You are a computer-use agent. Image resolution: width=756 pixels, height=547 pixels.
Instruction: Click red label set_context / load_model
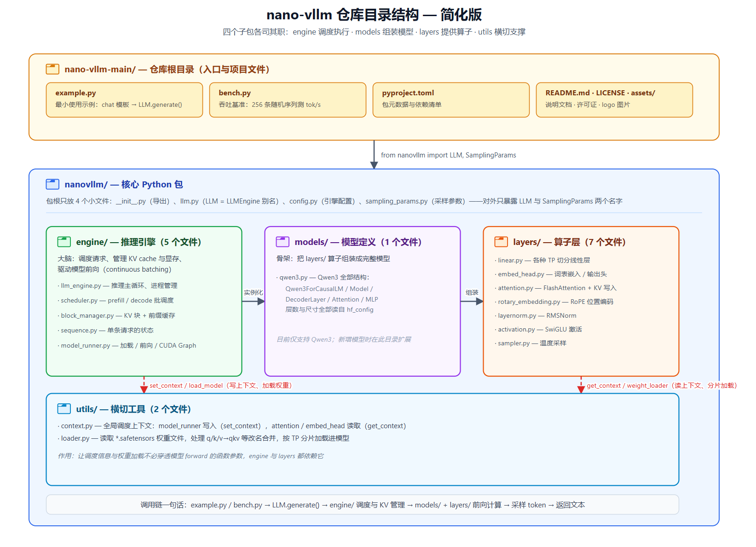tap(221, 385)
